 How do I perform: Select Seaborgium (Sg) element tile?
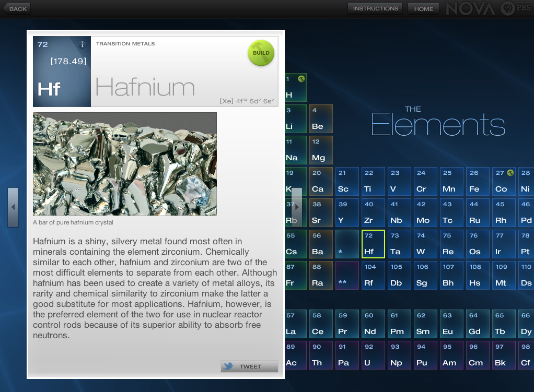[425, 275]
